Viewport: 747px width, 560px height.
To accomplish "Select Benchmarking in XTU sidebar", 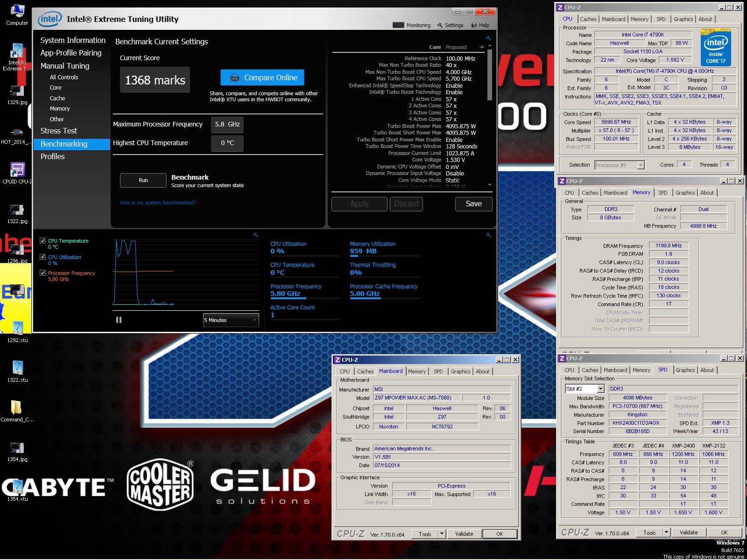I will pyautogui.click(x=72, y=144).
